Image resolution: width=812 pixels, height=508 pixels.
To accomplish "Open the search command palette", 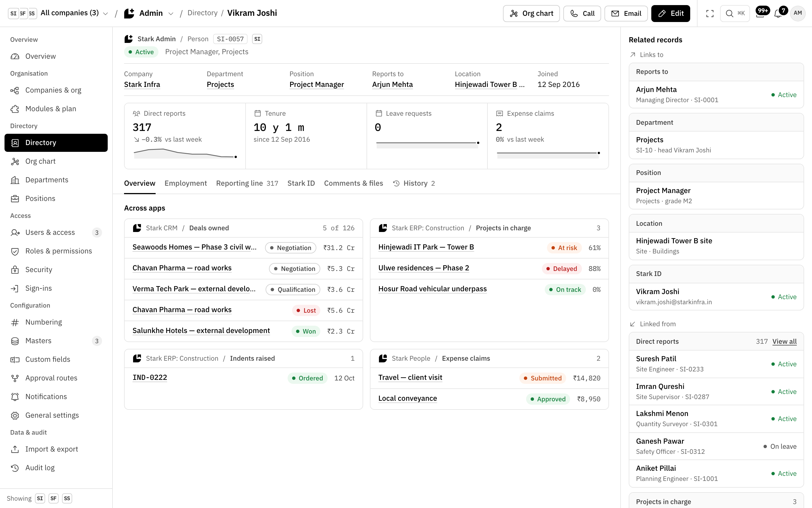I will coord(735,14).
